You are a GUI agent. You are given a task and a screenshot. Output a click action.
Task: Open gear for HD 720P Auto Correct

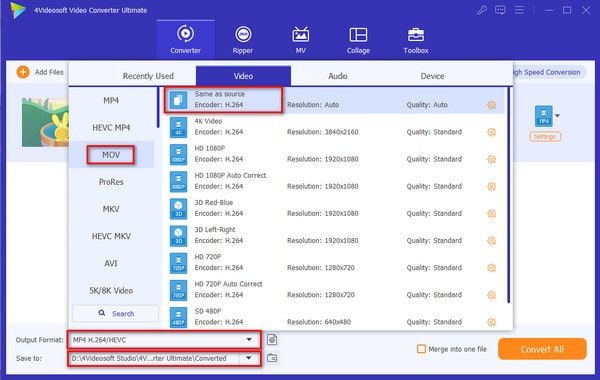(492, 295)
